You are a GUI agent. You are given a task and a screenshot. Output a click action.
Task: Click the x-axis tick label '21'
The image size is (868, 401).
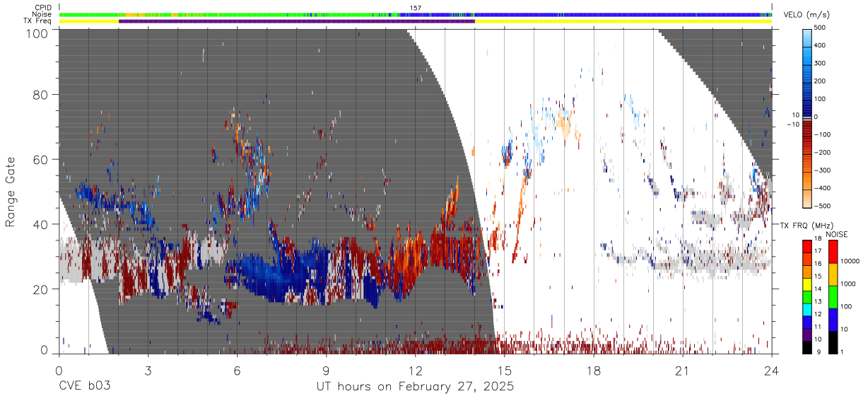tap(682, 370)
